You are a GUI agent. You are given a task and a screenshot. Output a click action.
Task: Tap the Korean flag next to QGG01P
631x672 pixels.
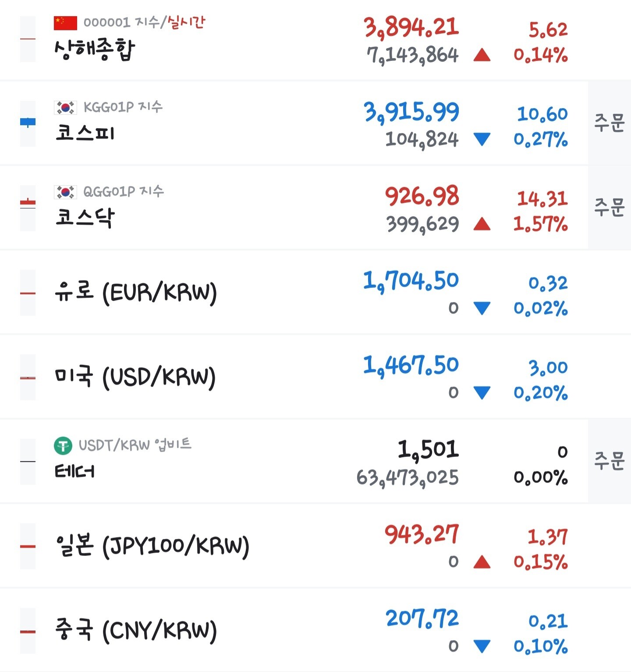pyautogui.click(x=65, y=192)
